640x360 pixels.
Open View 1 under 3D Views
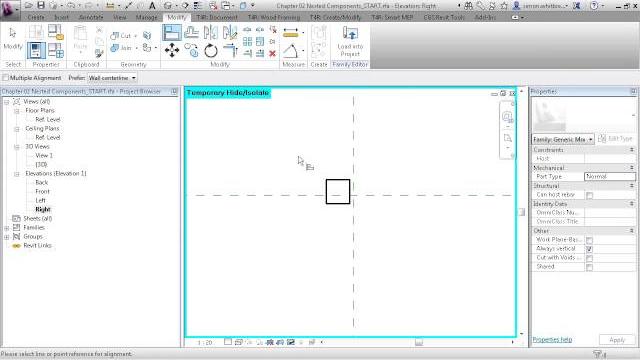click(44, 156)
